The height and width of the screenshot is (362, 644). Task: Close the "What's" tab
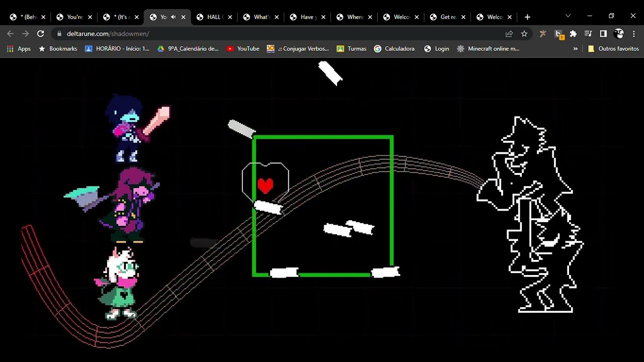tap(277, 17)
